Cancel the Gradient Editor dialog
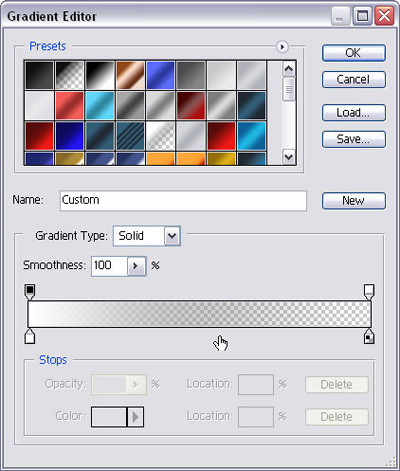Image resolution: width=400 pixels, height=471 pixels. click(x=354, y=79)
